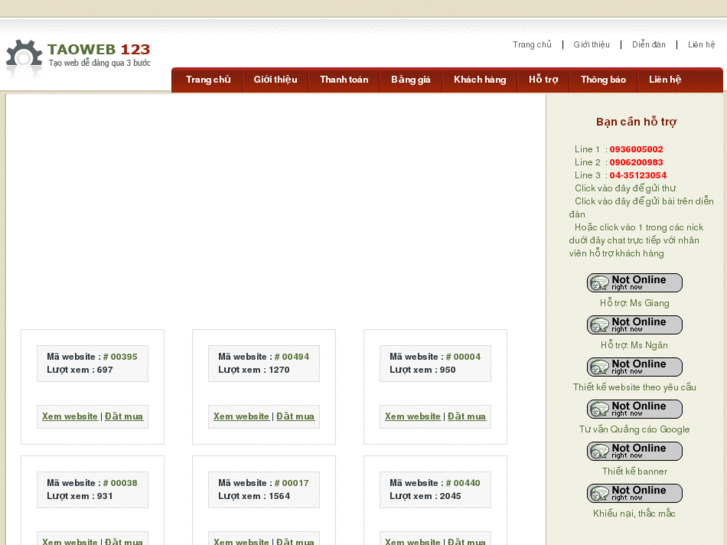Open Khách hàng menu item

click(x=480, y=80)
